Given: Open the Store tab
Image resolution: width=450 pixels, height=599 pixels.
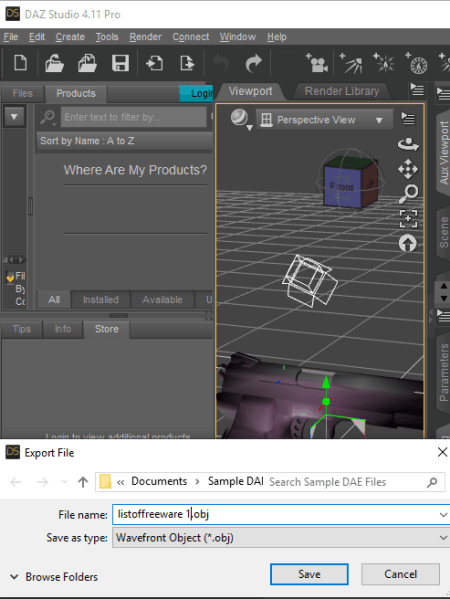Looking at the screenshot, I should click(107, 329).
